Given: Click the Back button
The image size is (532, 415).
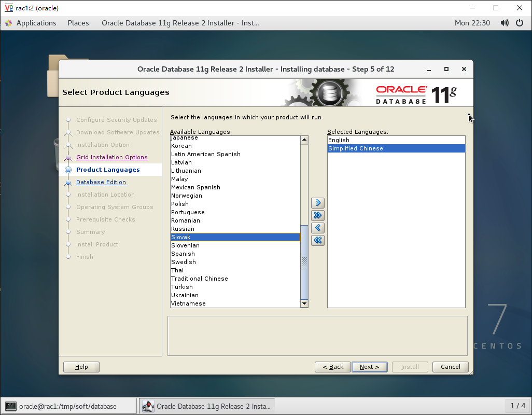Looking at the screenshot, I should [333, 367].
